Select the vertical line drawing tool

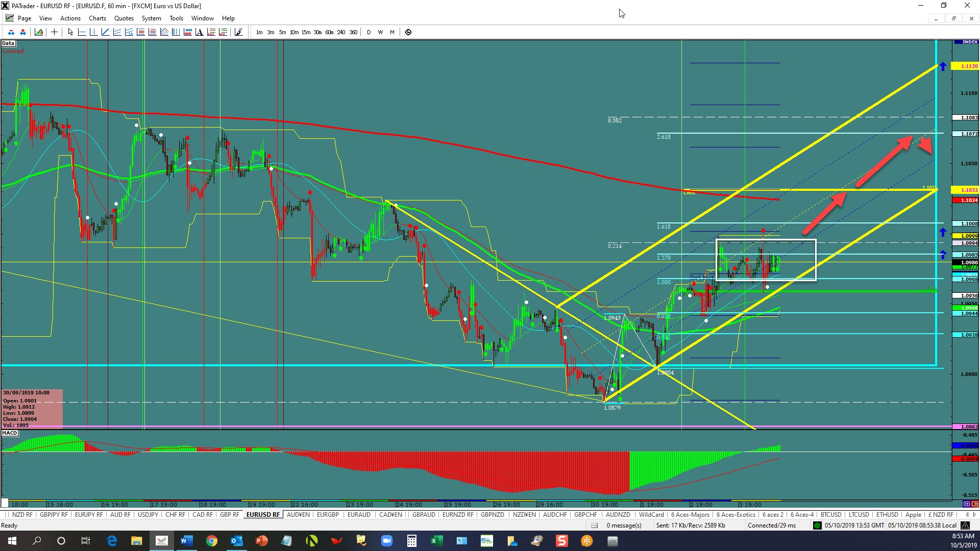(93, 32)
